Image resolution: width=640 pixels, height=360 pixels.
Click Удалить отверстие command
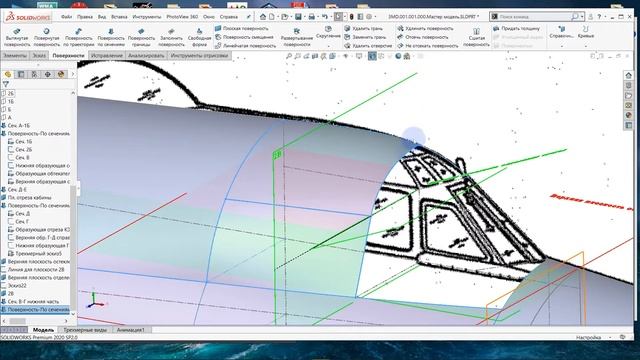click(x=368, y=46)
